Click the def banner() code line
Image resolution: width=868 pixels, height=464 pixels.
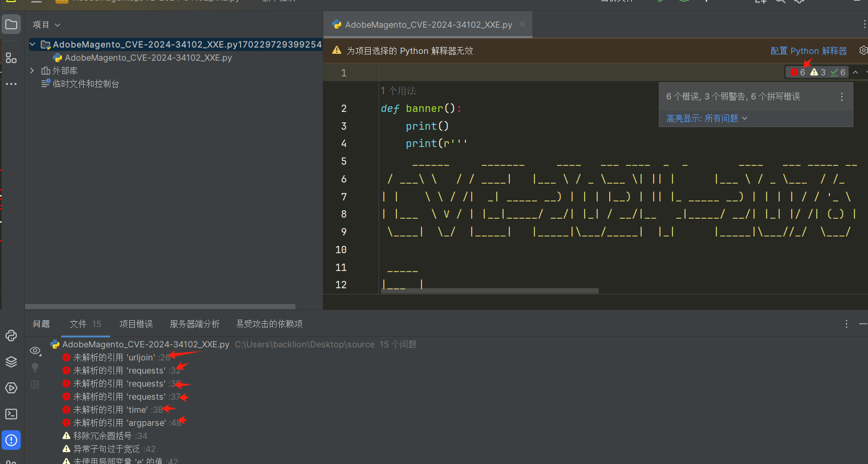pyautogui.click(x=421, y=108)
